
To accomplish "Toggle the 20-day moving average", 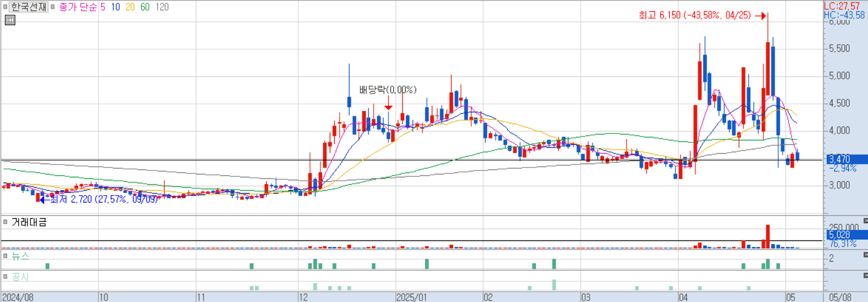I will [x=130, y=7].
